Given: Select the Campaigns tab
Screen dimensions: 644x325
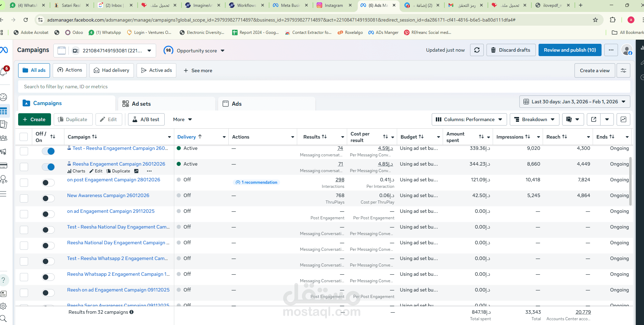Looking at the screenshot, I should point(67,103).
